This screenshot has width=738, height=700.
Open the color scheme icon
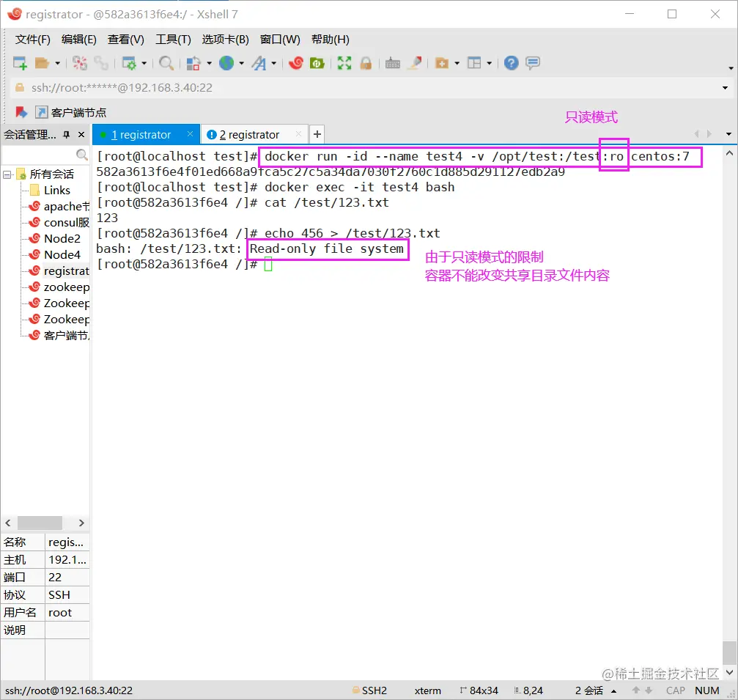[x=193, y=63]
